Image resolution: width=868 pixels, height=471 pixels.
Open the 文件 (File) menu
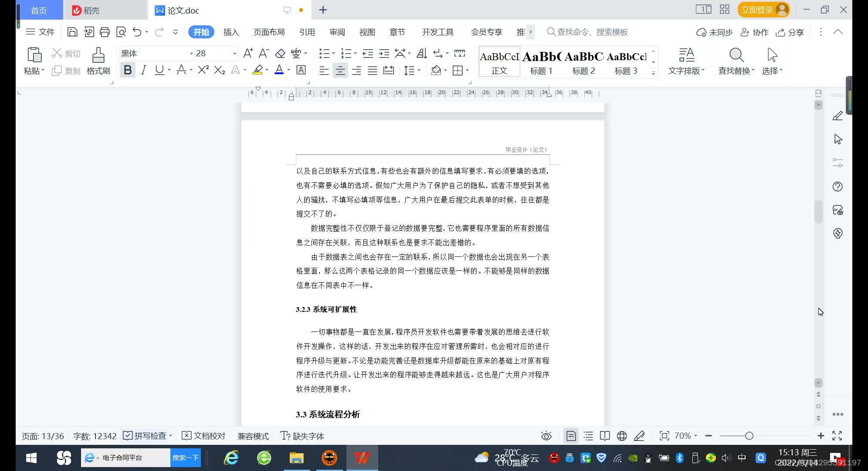click(40, 32)
